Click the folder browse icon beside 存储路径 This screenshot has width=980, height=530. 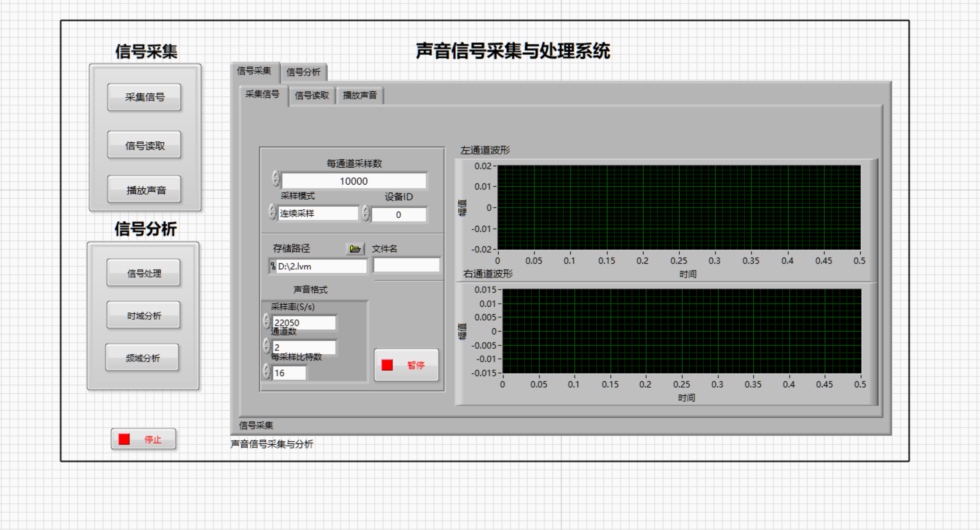click(x=355, y=249)
